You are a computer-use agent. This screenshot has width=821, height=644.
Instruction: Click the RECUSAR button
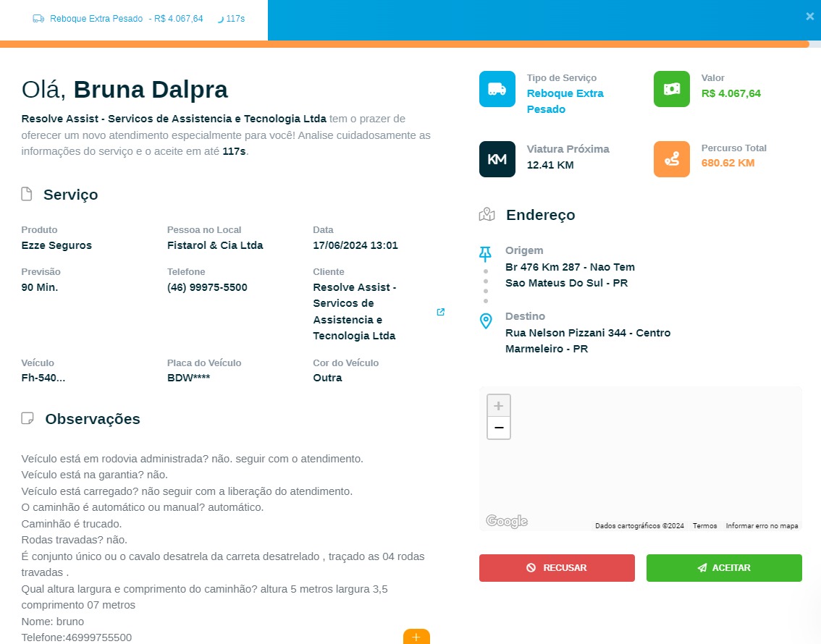557,567
